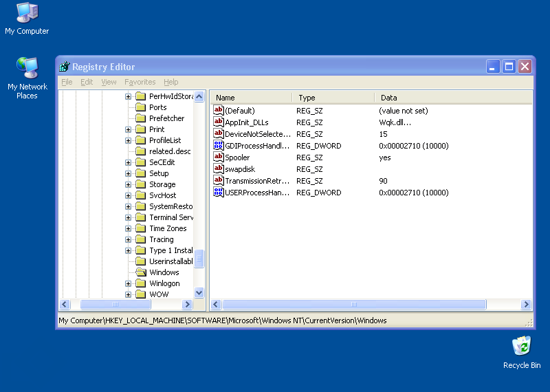Click the values pane horizontal scroll thumb

point(354,304)
